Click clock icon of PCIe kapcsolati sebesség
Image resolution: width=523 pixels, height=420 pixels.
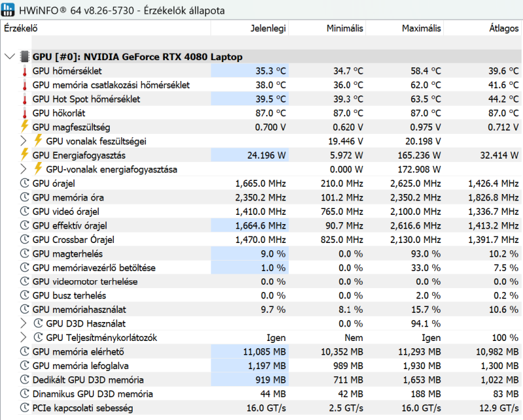click(25, 408)
